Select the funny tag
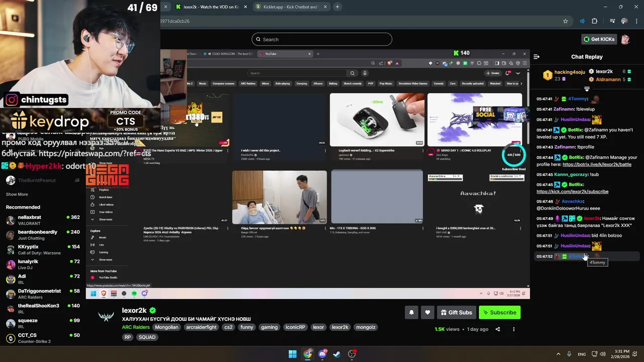 247,327
